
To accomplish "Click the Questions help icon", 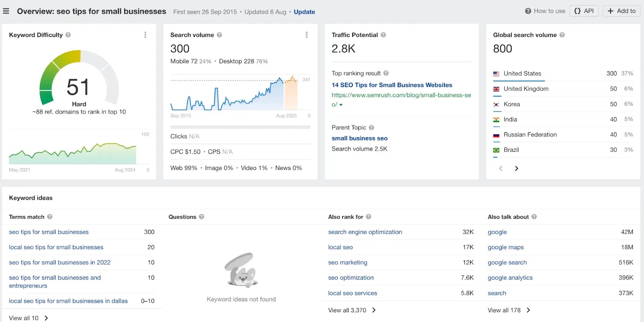I will point(202,217).
